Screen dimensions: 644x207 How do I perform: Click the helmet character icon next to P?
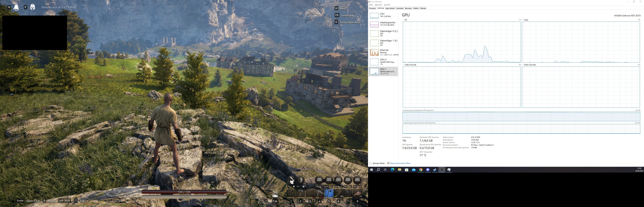click(33, 7)
